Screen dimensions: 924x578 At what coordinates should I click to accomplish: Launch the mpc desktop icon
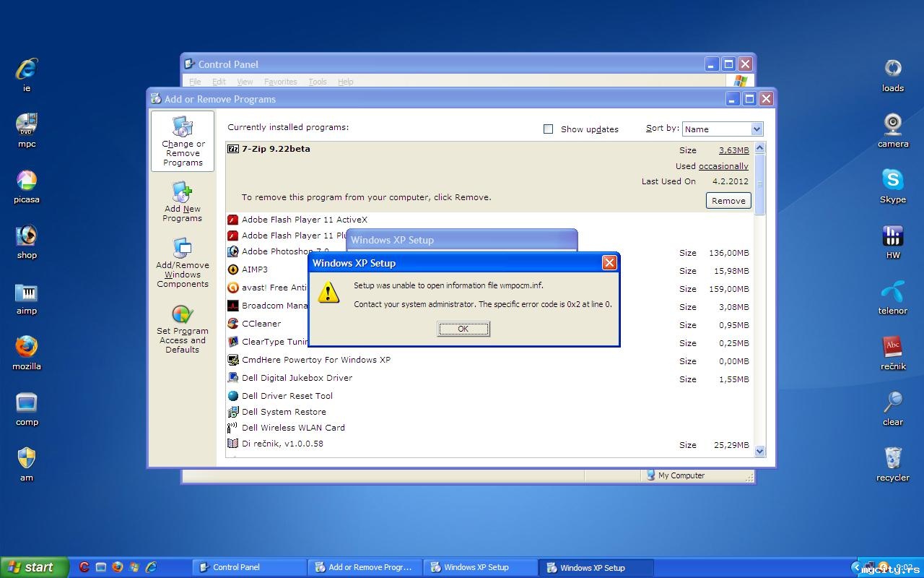click(27, 125)
